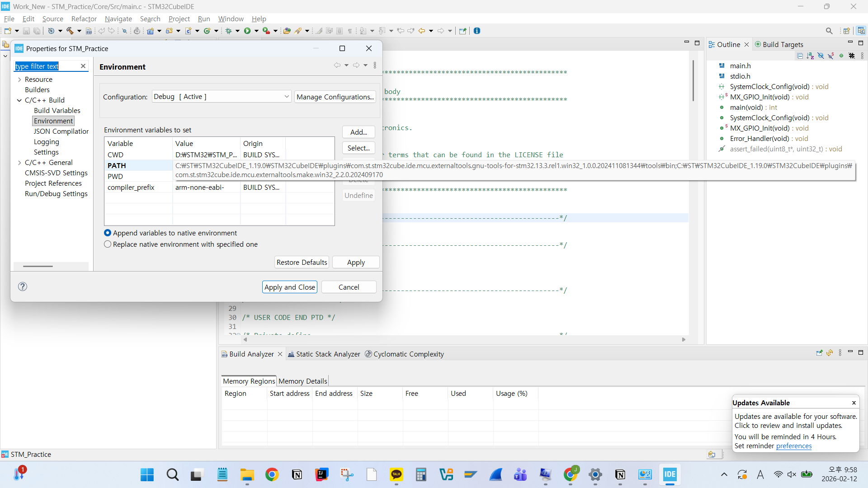Select Append variables to native environment
This screenshot has height=488, width=868.
coord(108,233)
